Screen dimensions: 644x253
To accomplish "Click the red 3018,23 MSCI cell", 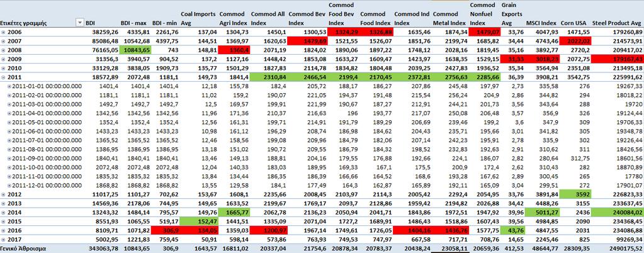I will click(542, 59).
